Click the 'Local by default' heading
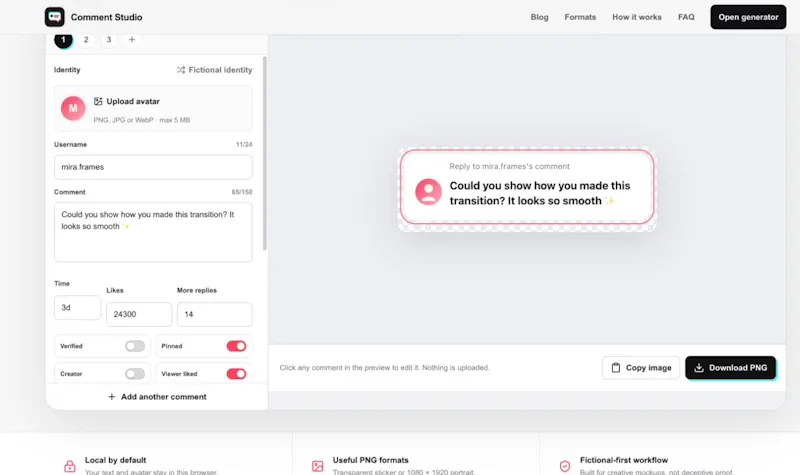 [x=115, y=460]
